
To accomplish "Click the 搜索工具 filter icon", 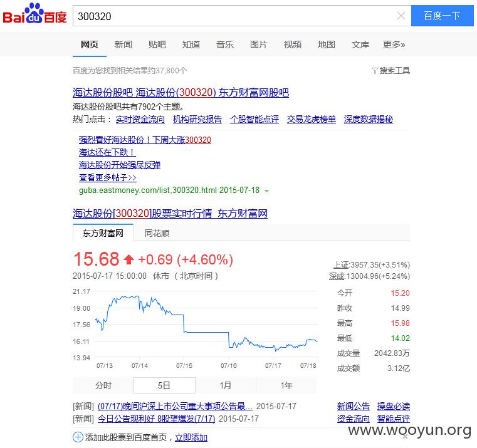I will pos(375,71).
